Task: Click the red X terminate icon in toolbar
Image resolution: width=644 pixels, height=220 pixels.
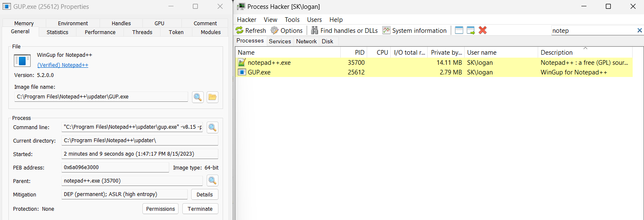Action: (483, 30)
